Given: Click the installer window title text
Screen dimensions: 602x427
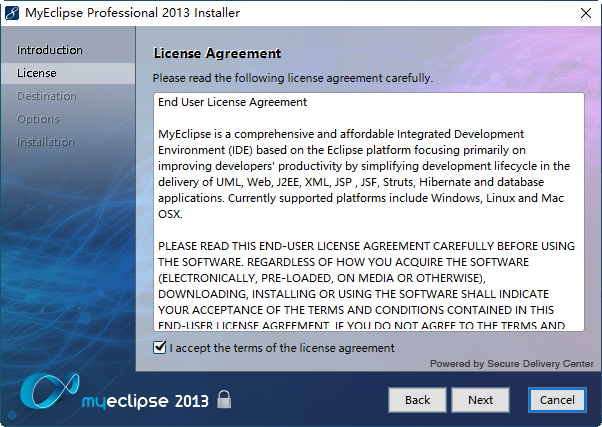Looking at the screenshot, I should point(132,13).
